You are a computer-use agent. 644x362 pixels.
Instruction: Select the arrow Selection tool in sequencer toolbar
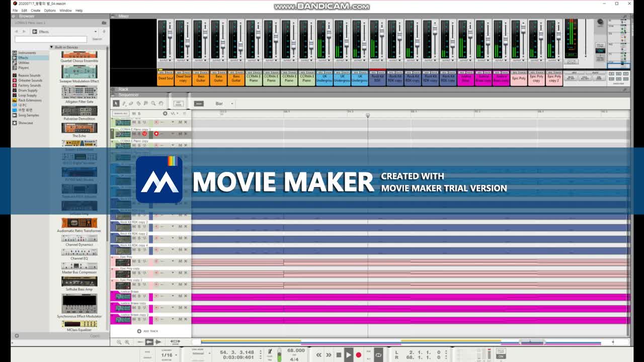click(x=116, y=104)
